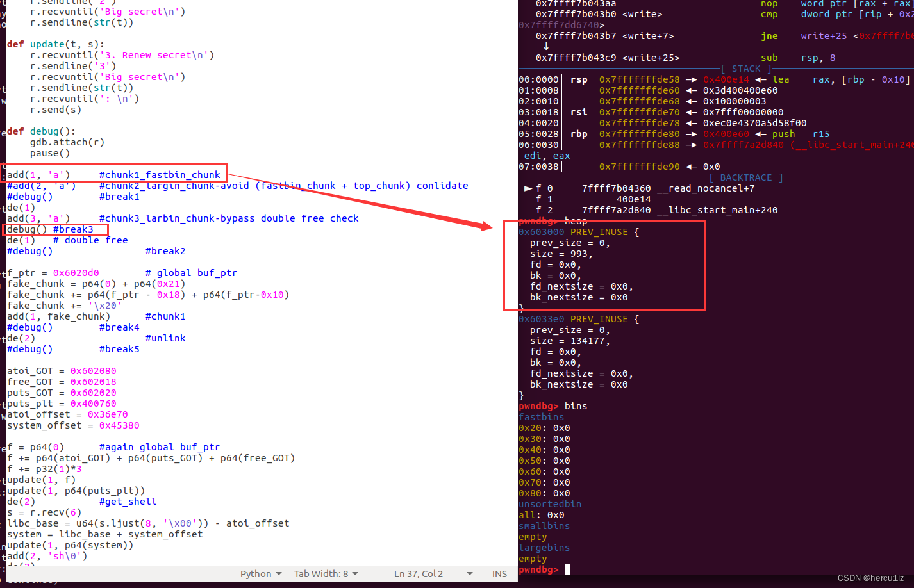Select the 'free_GOT = 0x602018' line

62,382
